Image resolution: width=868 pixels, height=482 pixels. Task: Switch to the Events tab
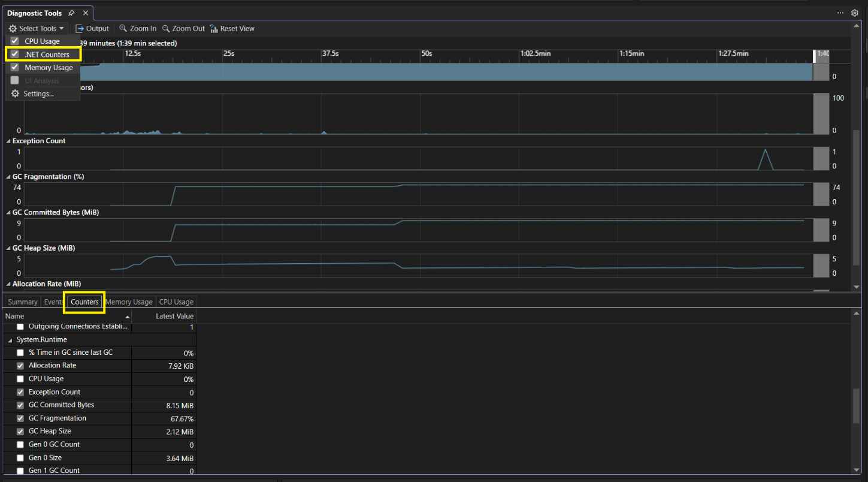[54, 302]
